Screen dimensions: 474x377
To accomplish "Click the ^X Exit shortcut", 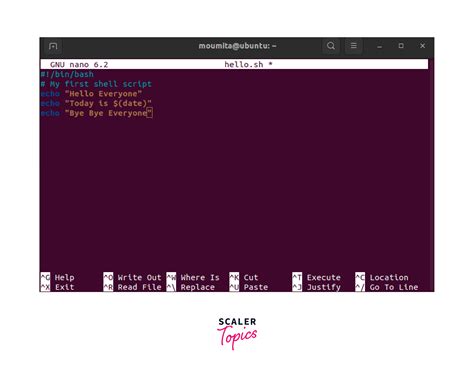I will (57, 287).
